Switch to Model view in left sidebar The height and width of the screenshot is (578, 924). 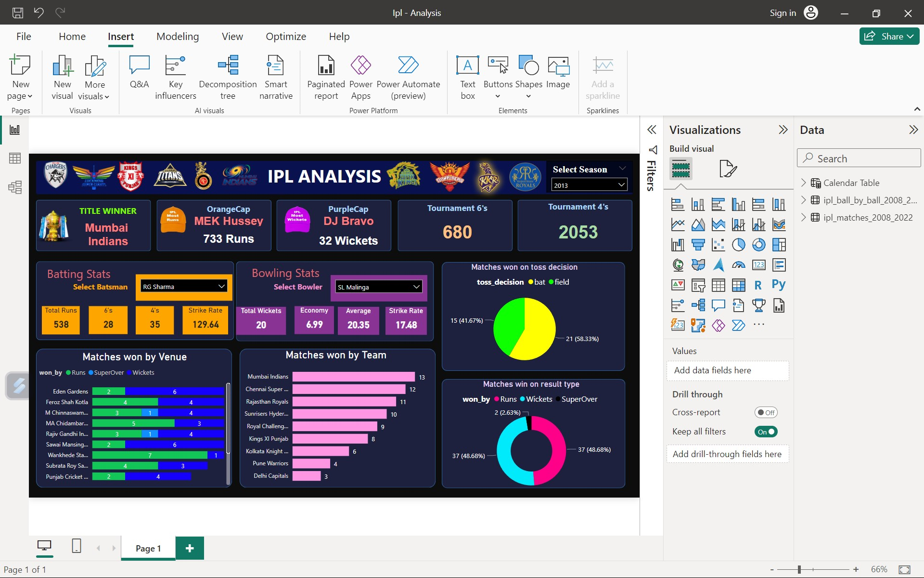coord(14,187)
